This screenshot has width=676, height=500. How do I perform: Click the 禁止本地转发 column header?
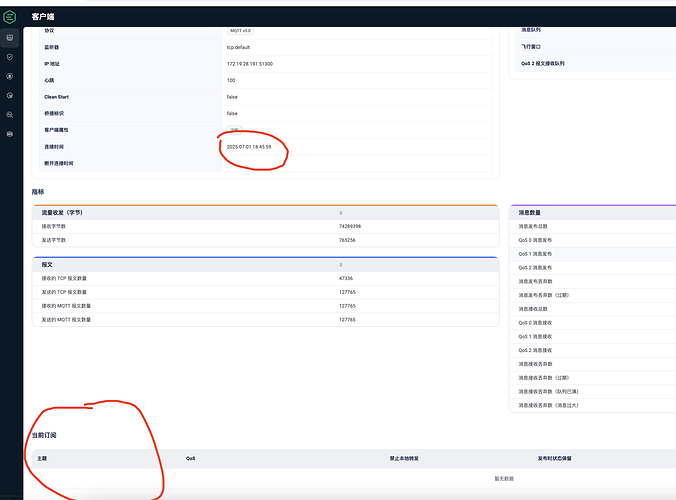404,459
